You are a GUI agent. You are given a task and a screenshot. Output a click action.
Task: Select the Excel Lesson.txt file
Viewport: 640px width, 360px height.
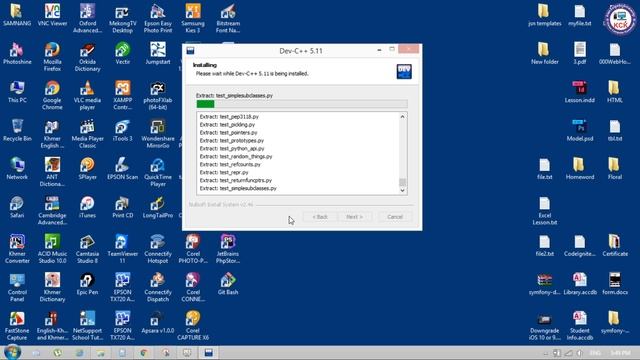point(544,210)
